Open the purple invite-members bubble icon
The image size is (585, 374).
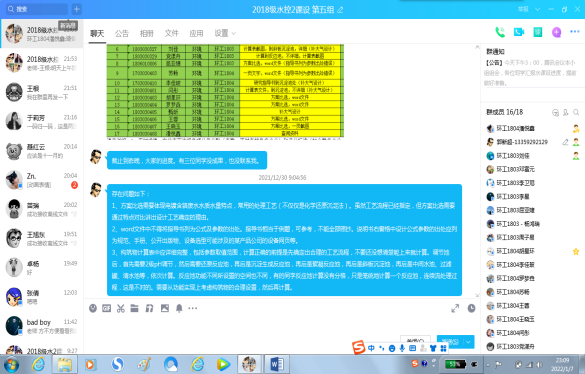[556, 32]
